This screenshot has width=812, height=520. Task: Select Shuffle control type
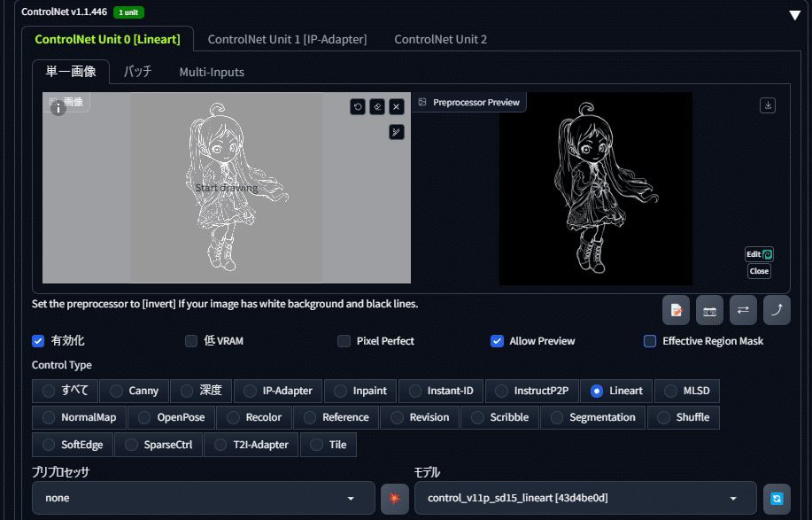(x=683, y=417)
